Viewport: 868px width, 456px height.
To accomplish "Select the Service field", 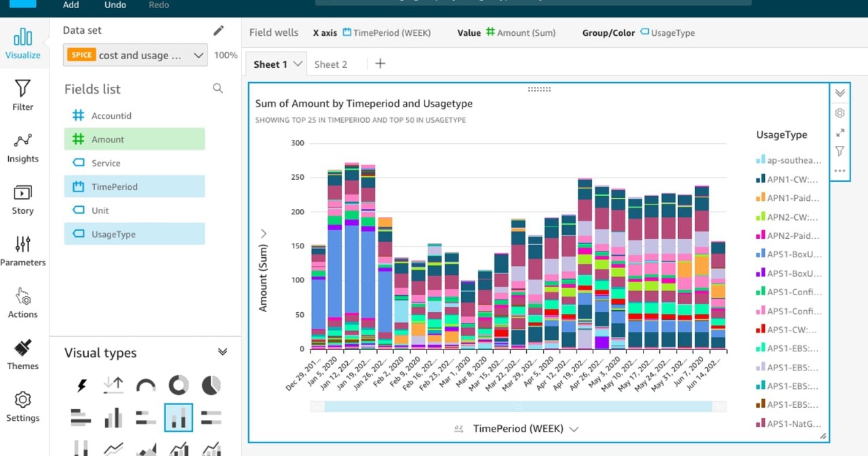I will click(134, 164).
